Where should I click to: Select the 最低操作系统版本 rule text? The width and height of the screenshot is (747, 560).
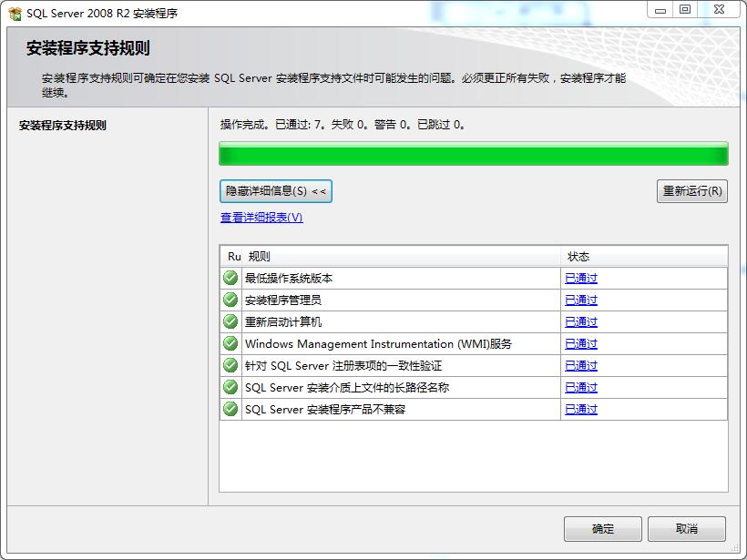(x=289, y=278)
